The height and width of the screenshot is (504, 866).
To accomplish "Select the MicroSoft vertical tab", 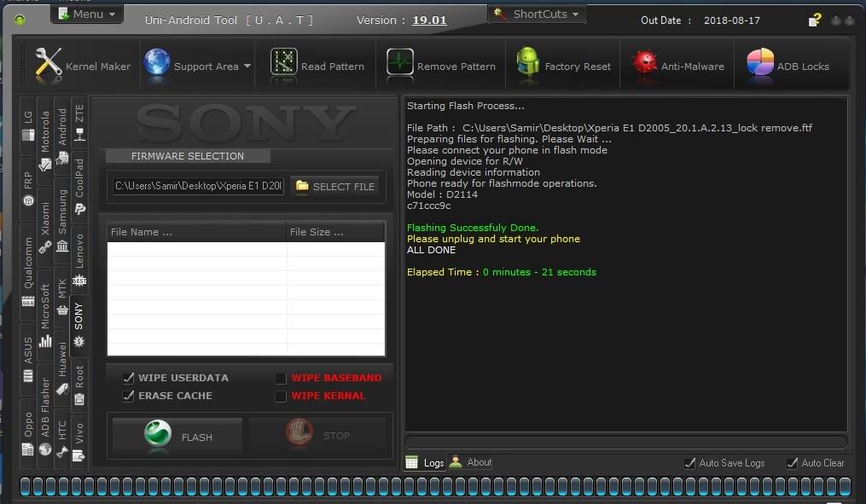I will coord(45,316).
